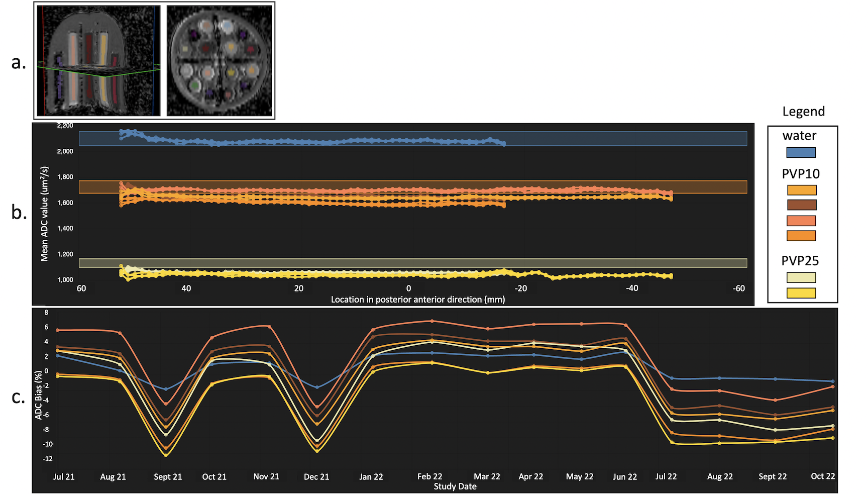Click the 'ADC Bias (%)' axis title
868x494 pixels.
click(39, 395)
